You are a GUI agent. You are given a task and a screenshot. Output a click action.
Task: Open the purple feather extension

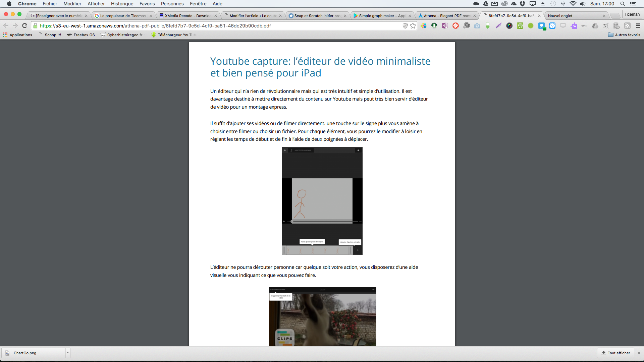[498, 26]
